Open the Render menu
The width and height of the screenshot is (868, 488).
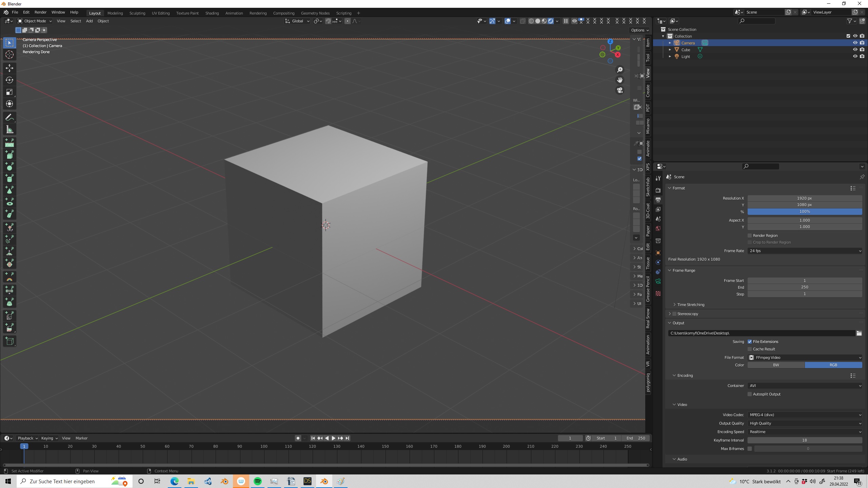tap(40, 12)
